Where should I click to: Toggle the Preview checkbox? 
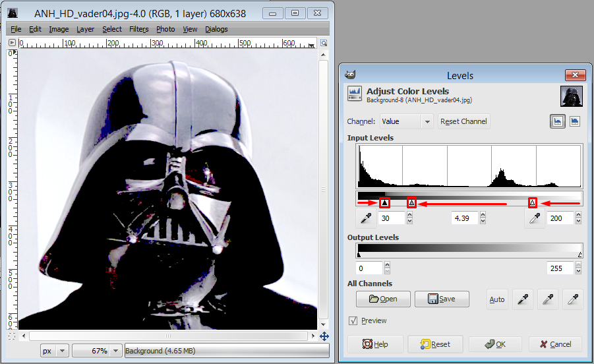click(353, 321)
